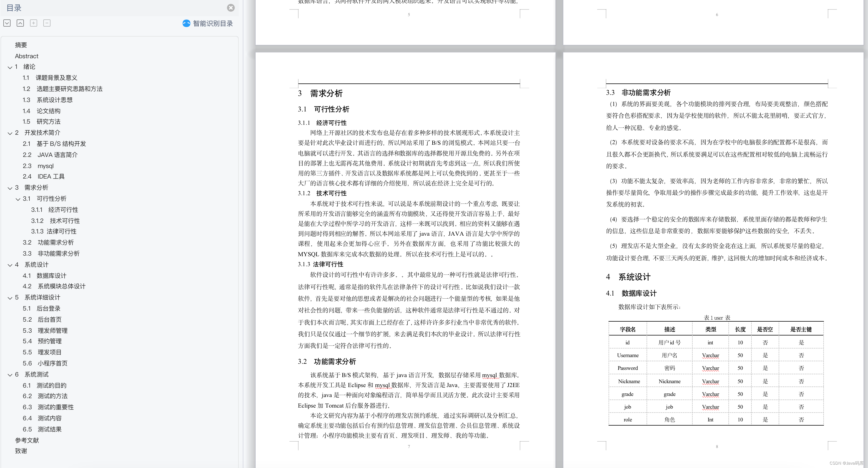Collapse chapter 2 开发技术简介 chevron
The width and height of the screenshot is (868, 468).
pos(10,133)
